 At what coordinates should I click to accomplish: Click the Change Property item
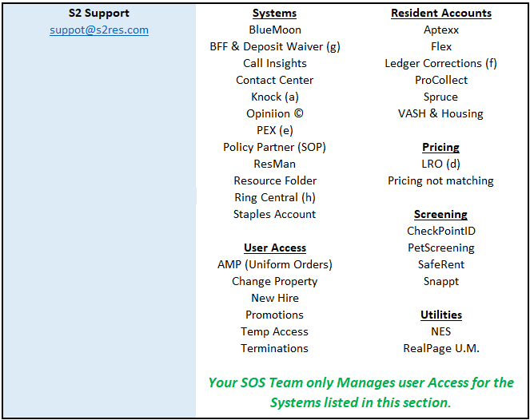point(275,281)
